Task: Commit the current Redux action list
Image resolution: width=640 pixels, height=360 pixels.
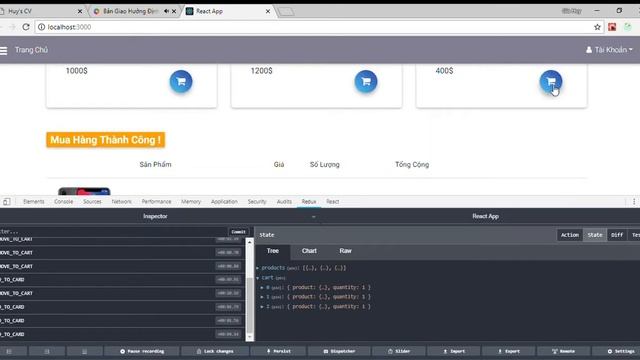Action: tap(238, 232)
